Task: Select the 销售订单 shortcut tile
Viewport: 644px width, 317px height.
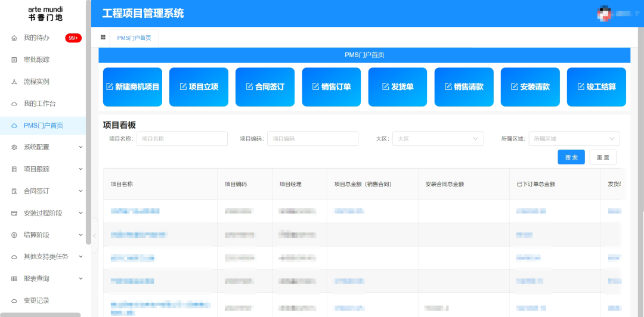Action: tap(331, 87)
